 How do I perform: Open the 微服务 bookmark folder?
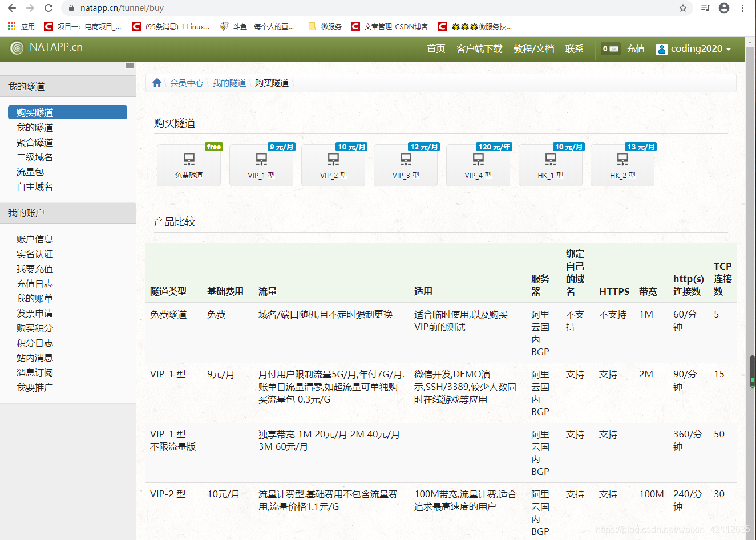(325, 26)
